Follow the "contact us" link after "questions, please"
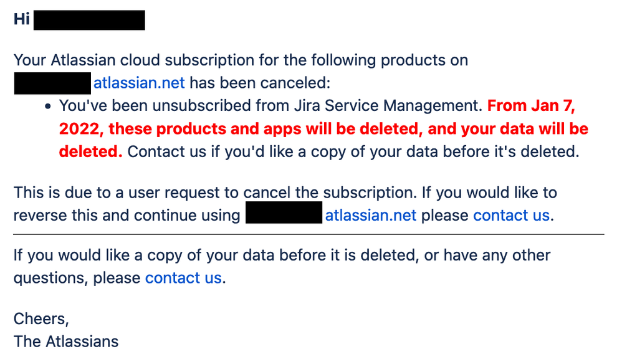 pos(183,278)
